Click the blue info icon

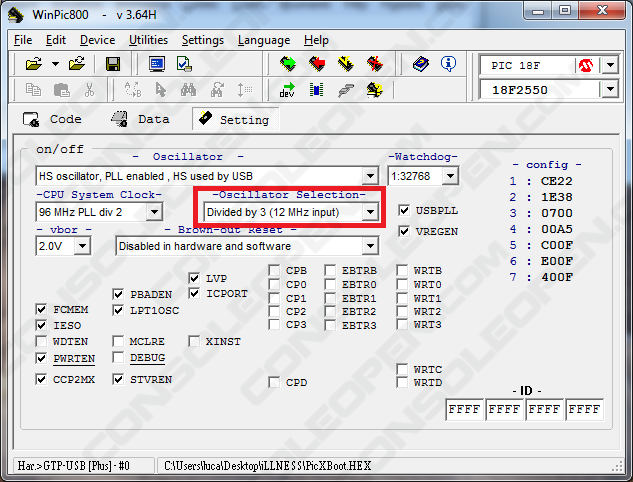click(449, 64)
